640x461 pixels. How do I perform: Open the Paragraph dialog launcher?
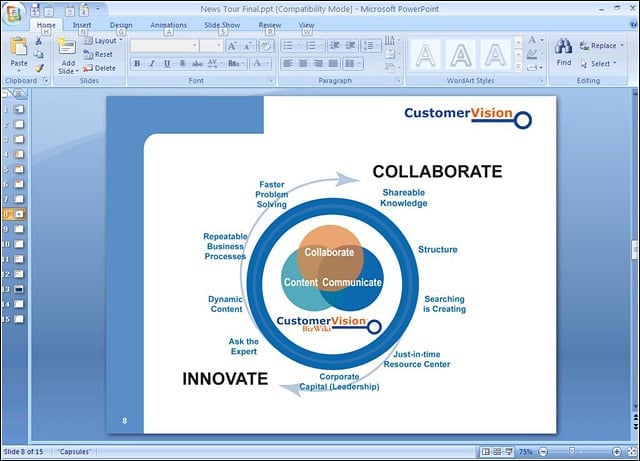pyautogui.click(x=398, y=80)
